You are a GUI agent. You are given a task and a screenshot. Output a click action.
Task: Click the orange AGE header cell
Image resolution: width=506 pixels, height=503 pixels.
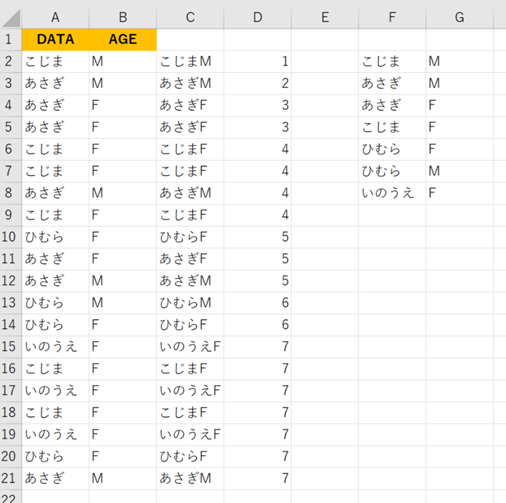click(123, 40)
